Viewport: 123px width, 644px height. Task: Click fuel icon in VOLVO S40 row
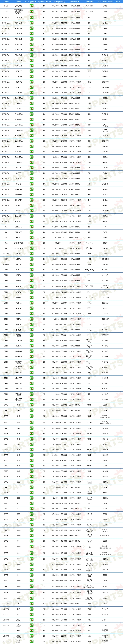pyautogui.click(x=31, y=630)
